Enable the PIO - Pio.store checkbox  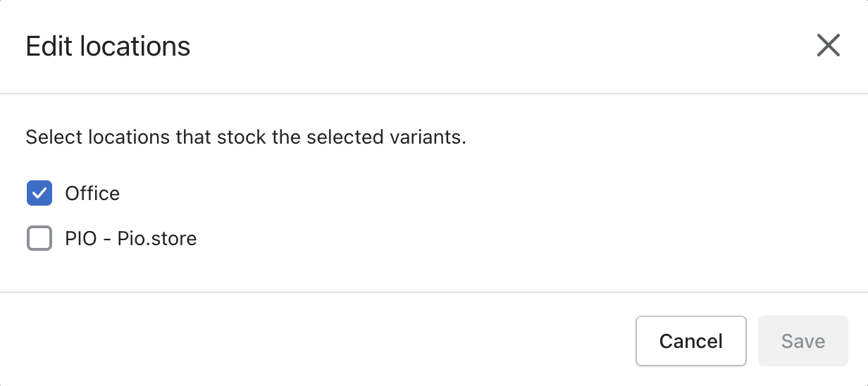point(39,238)
